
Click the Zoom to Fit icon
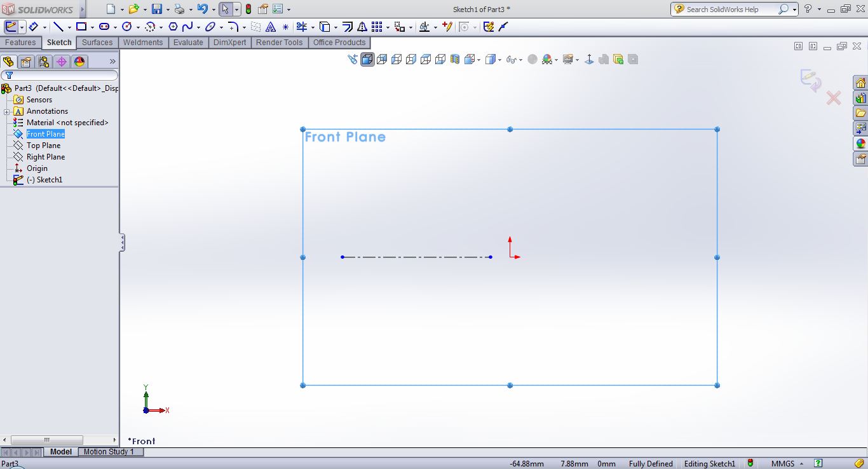(353, 59)
